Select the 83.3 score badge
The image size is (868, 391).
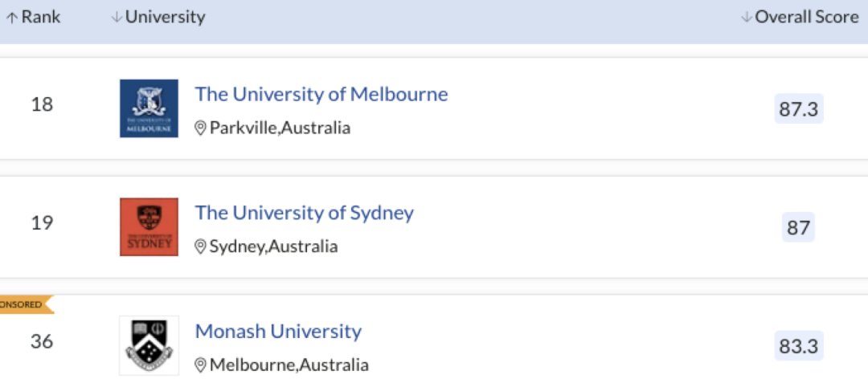pyautogui.click(x=799, y=346)
